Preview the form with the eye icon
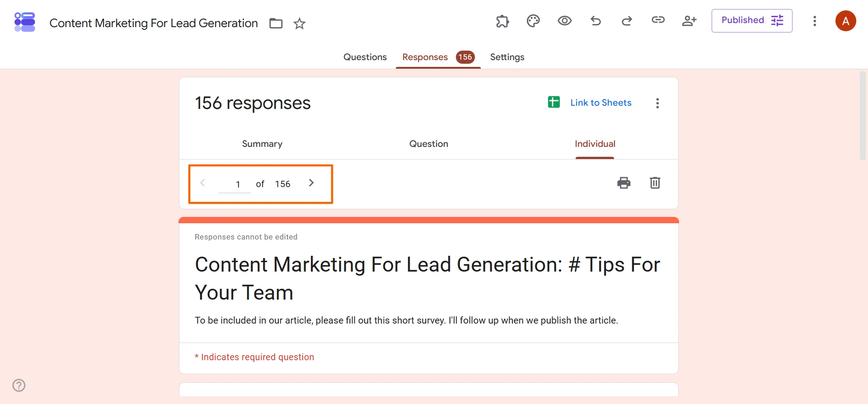Image resolution: width=868 pixels, height=404 pixels. (x=564, y=21)
